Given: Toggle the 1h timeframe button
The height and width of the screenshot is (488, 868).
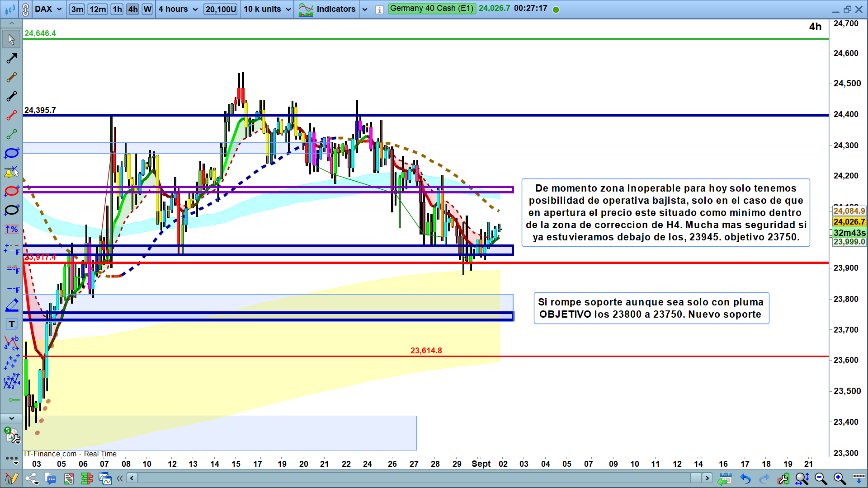Looking at the screenshot, I should tap(117, 9).
